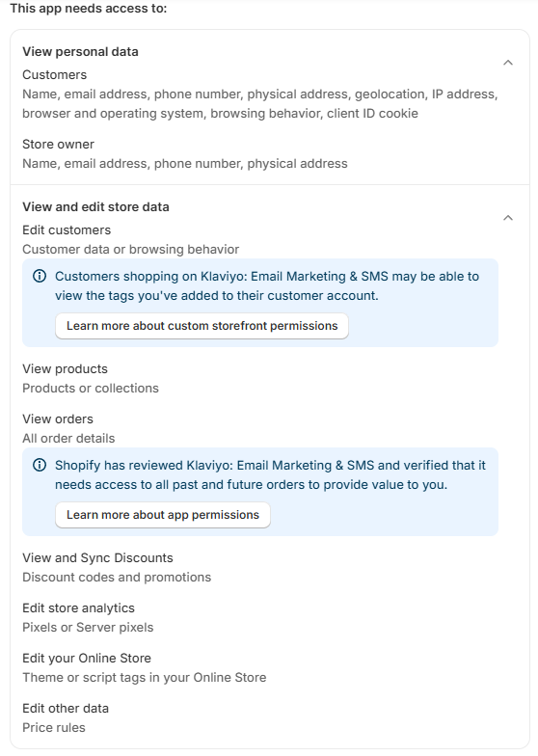The width and height of the screenshot is (538, 756).
Task: Click info icon in customer tags notice
Action: [40, 276]
